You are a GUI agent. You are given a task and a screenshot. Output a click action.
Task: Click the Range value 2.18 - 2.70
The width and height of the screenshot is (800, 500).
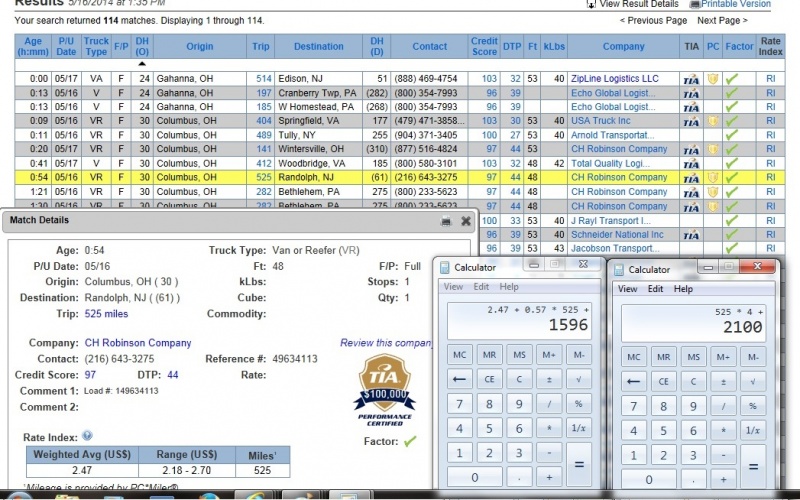click(x=187, y=470)
